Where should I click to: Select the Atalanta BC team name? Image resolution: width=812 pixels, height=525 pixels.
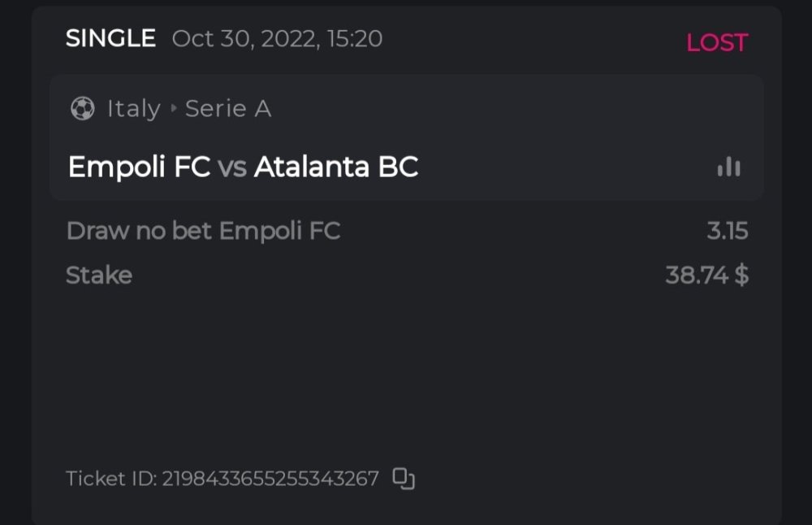[336, 167]
